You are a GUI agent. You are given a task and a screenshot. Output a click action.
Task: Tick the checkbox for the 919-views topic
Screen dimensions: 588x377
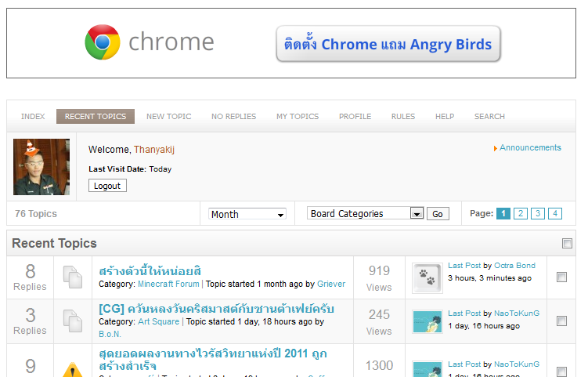[x=561, y=277]
